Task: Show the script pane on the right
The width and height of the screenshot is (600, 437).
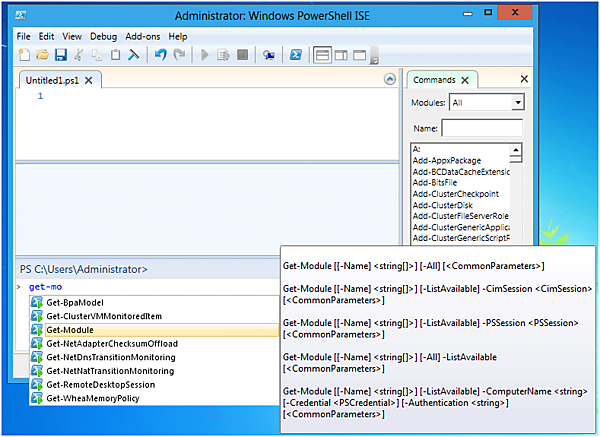Action: pos(342,55)
